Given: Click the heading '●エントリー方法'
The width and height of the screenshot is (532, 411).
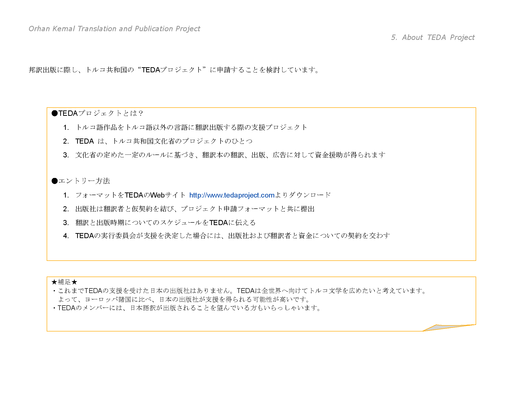Looking at the screenshot, I should pos(81,181).
